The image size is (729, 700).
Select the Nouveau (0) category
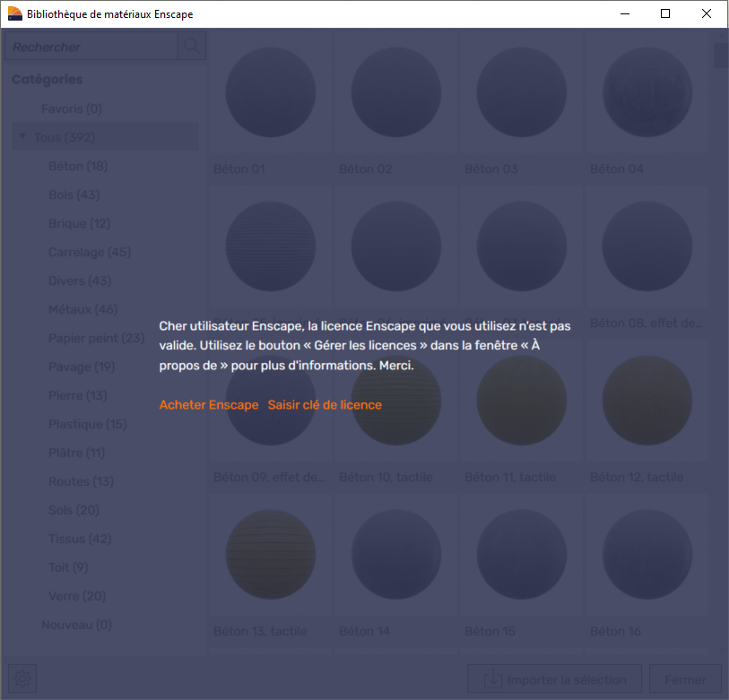point(77,625)
